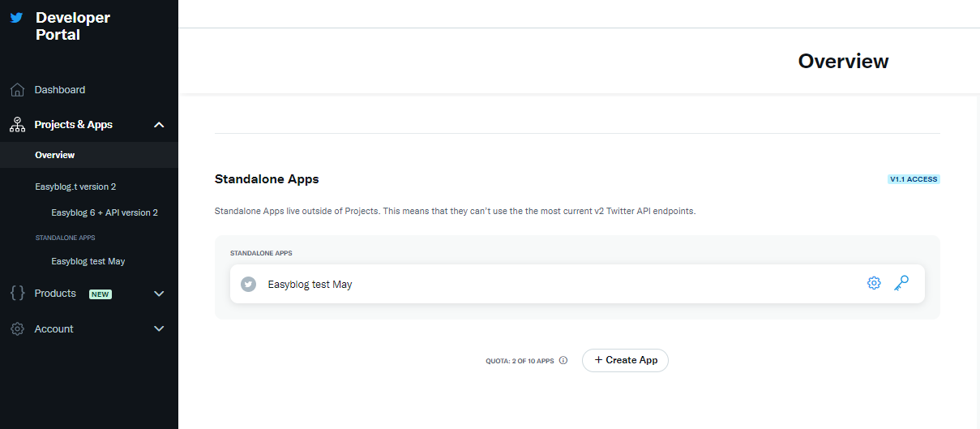Open keys and tokens key icon
The width and height of the screenshot is (980, 429).
901,283
